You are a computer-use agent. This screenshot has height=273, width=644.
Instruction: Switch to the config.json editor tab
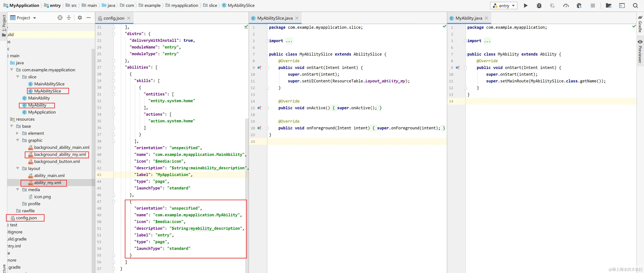coord(114,18)
